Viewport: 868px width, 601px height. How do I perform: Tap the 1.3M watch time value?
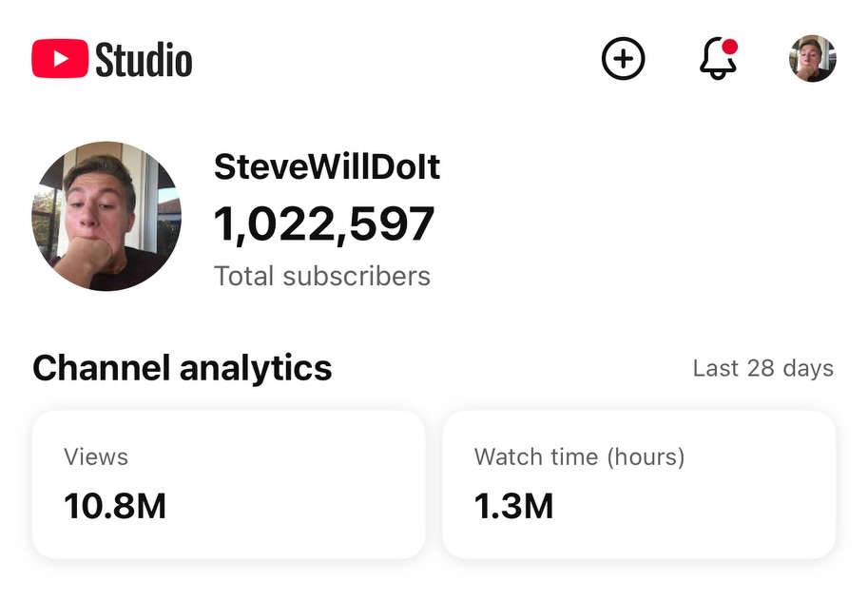point(513,506)
